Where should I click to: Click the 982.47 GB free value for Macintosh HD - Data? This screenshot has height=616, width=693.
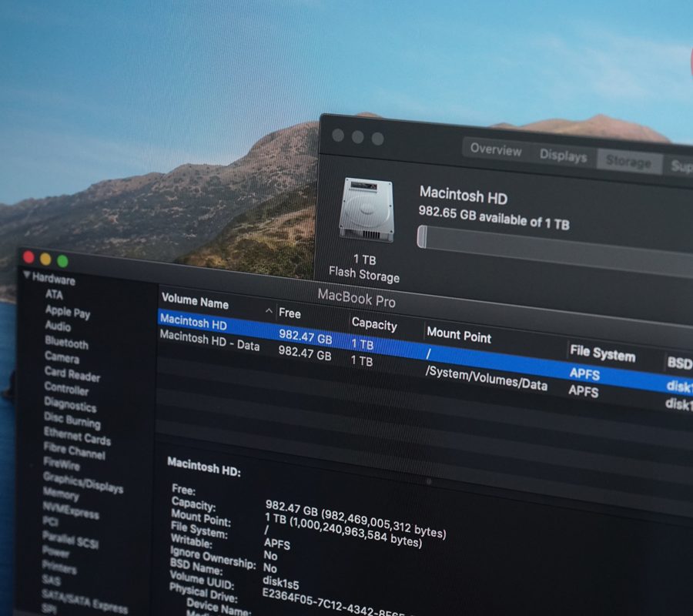click(304, 353)
